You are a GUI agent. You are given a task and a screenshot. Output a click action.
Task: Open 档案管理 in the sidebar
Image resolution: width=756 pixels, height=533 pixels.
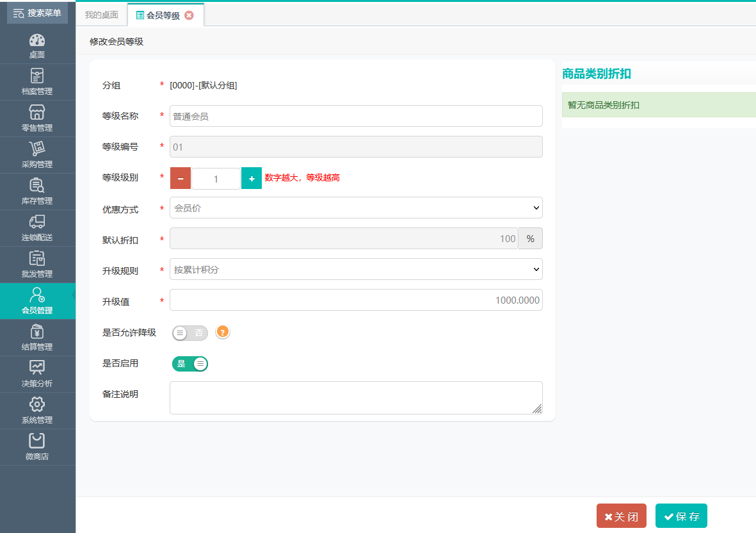tap(37, 82)
